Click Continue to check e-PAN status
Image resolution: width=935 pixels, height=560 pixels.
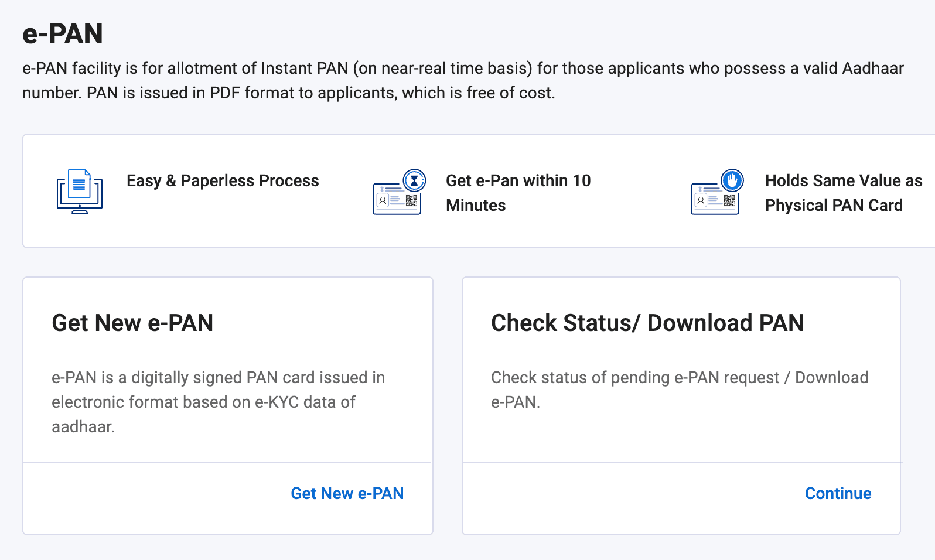(x=838, y=493)
